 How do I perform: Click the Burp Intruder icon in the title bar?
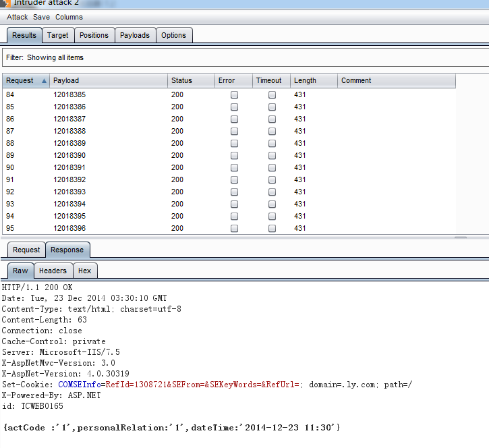pyautogui.click(x=5, y=3)
